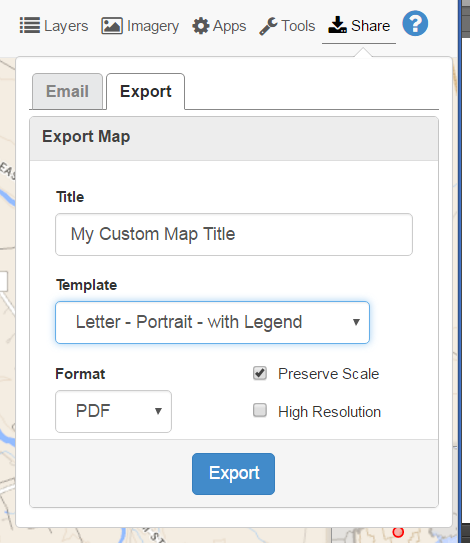Click the Layers list icon
470x543 pixels.
point(30,26)
